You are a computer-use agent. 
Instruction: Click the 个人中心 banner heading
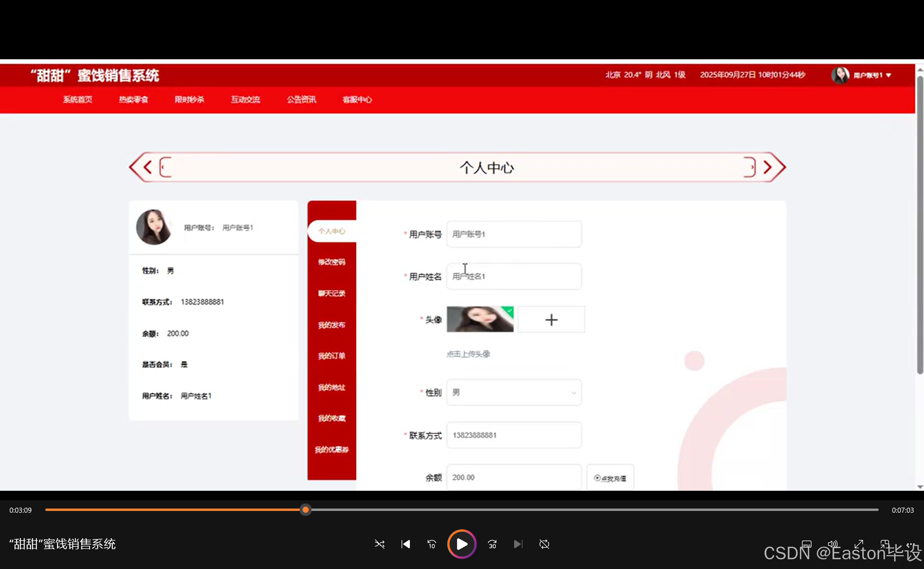pyautogui.click(x=487, y=168)
